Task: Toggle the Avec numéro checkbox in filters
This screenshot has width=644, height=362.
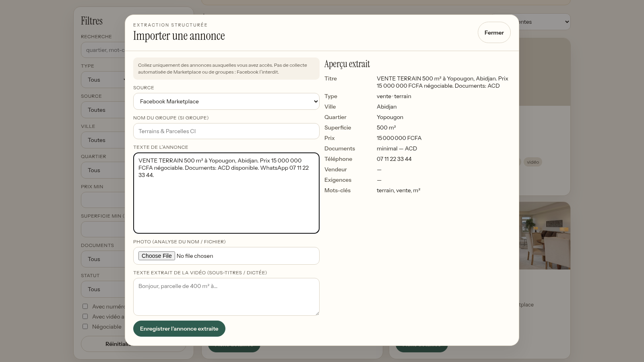Action: pos(85,306)
